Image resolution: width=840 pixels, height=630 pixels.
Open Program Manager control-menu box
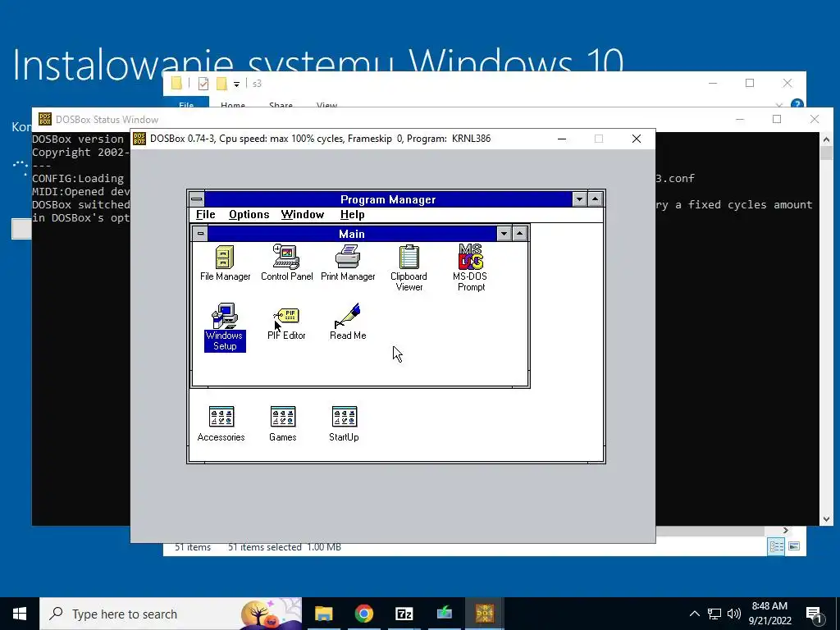[x=197, y=199]
